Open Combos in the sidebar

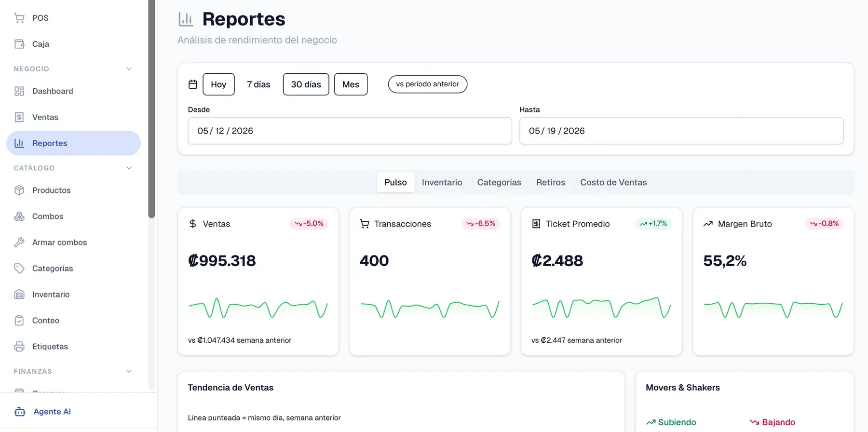(x=73, y=216)
